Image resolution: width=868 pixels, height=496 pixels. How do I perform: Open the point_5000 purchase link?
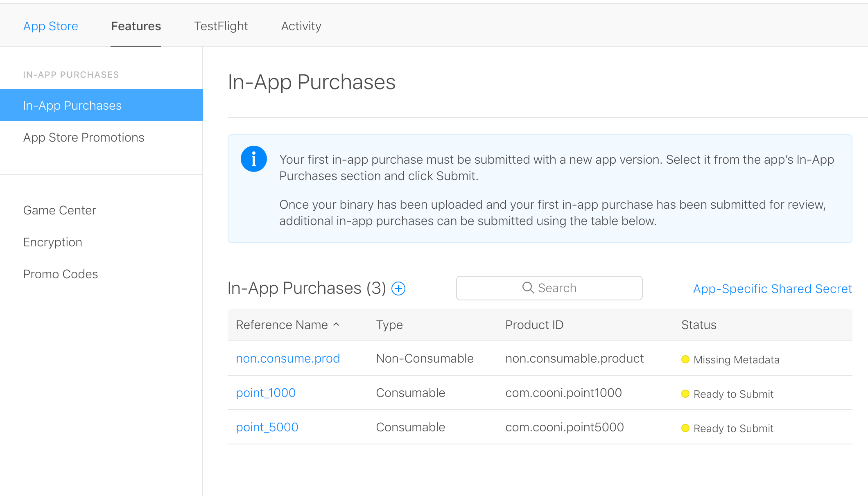[267, 427]
